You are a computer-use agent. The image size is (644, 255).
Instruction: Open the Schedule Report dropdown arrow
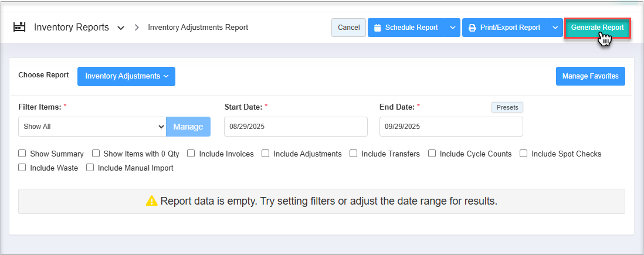pos(452,28)
